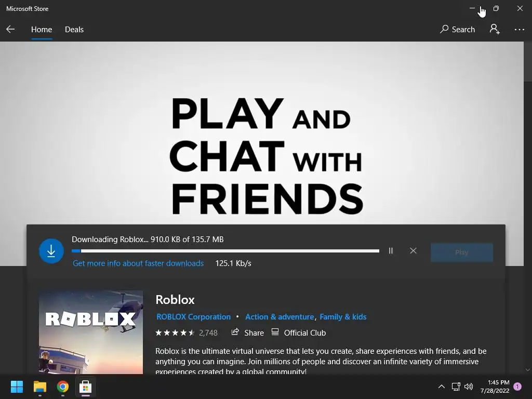Image resolution: width=532 pixels, height=399 pixels.
Task: Click the vertical scrollbar thumb
Action: coord(528,62)
